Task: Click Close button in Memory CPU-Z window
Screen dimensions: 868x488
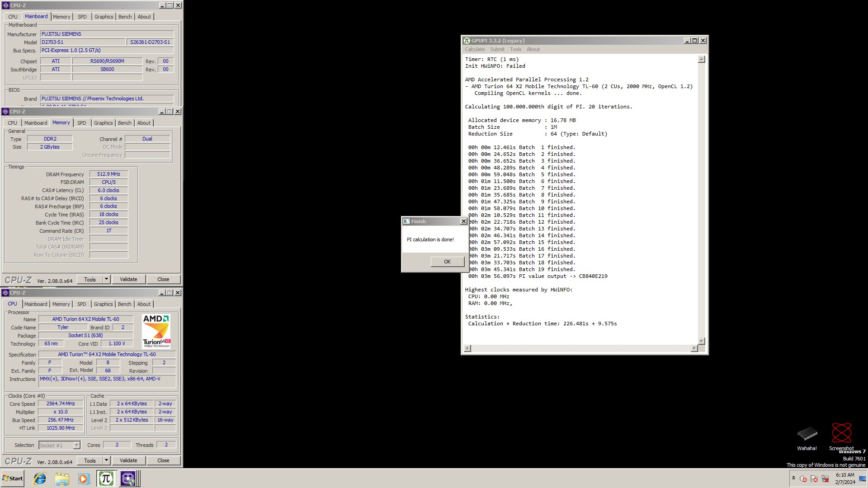Action: [x=163, y=280]
